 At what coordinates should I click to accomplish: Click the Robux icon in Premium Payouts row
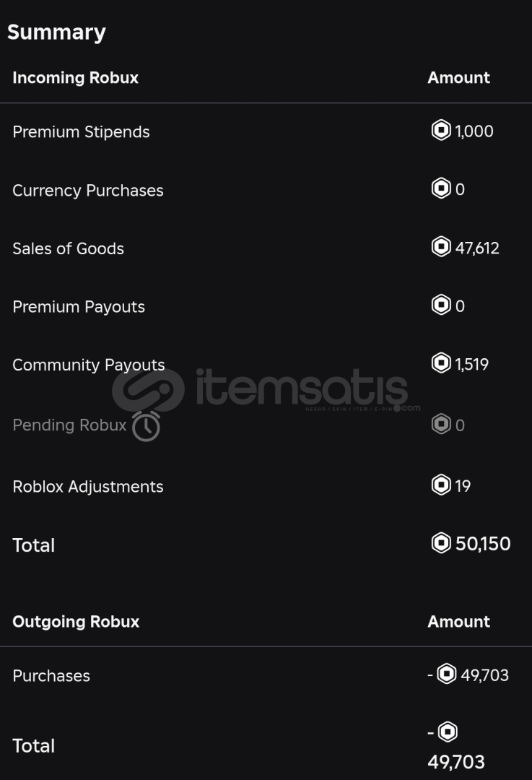tap(441, 305)
